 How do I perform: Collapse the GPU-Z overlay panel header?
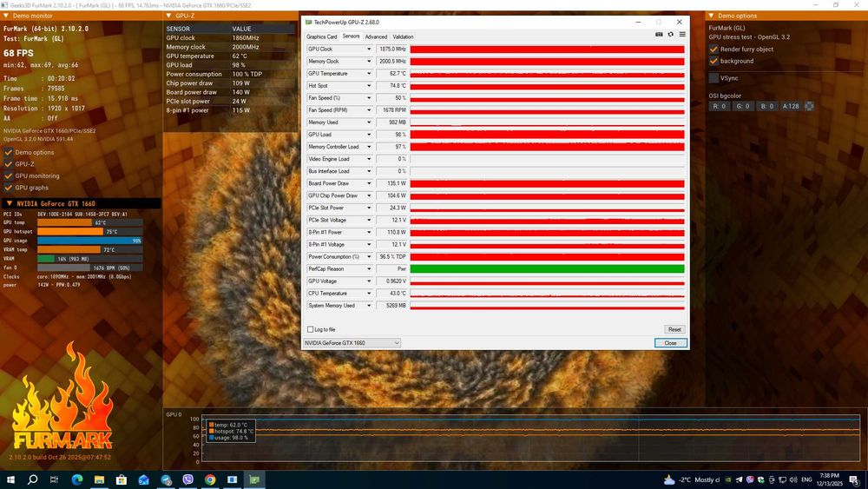point(230,16)
